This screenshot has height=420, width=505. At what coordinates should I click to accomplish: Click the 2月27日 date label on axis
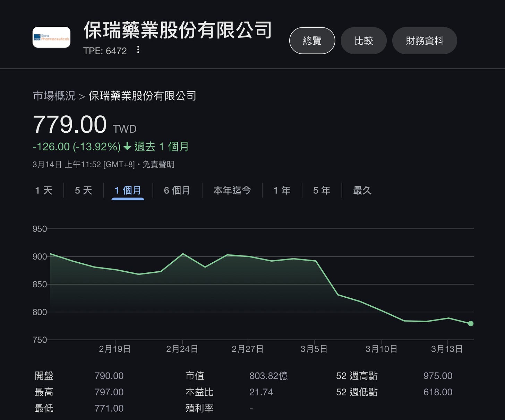tap(248, 349)
